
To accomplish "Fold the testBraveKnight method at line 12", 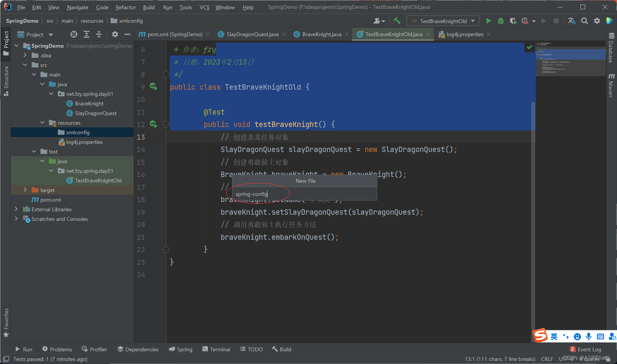I will [166, 124].
